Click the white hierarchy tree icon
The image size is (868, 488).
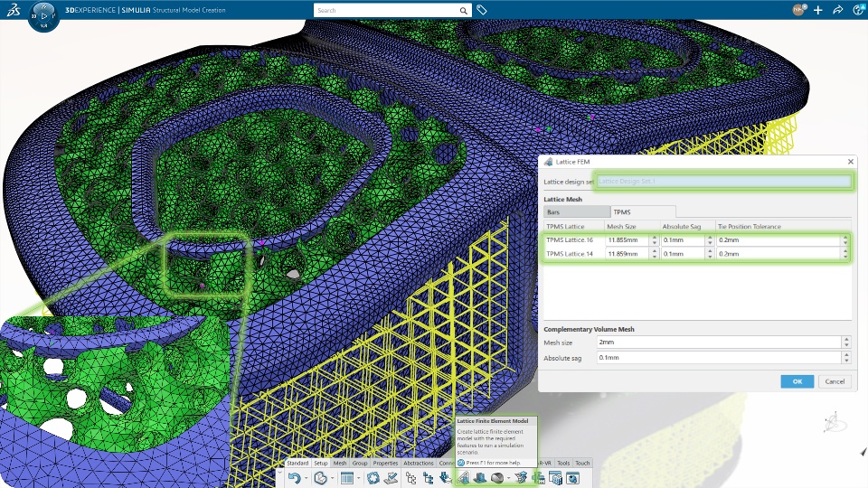(x=410, y=478)
